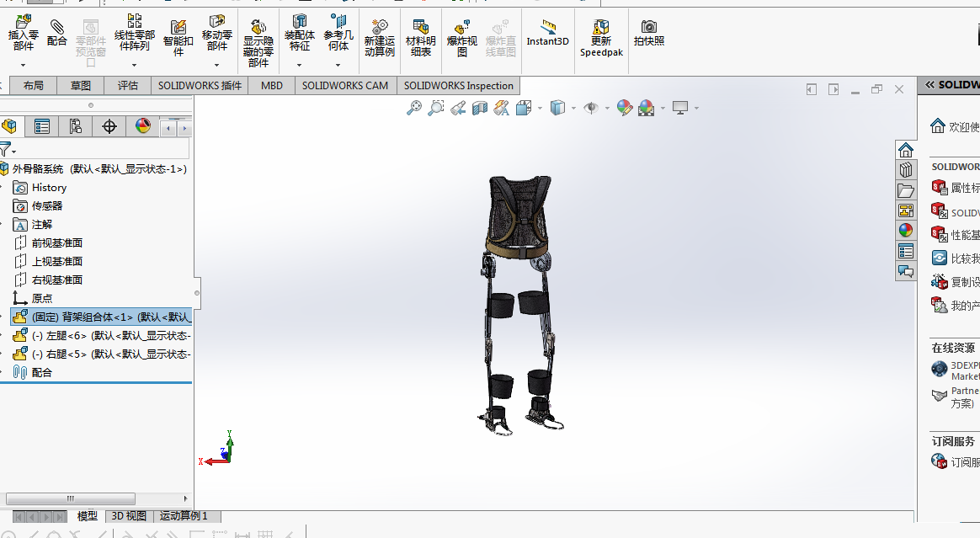Click Apply Scene icon
The height and width of the screenshot is (538, 980).
(x=647, y=108)
